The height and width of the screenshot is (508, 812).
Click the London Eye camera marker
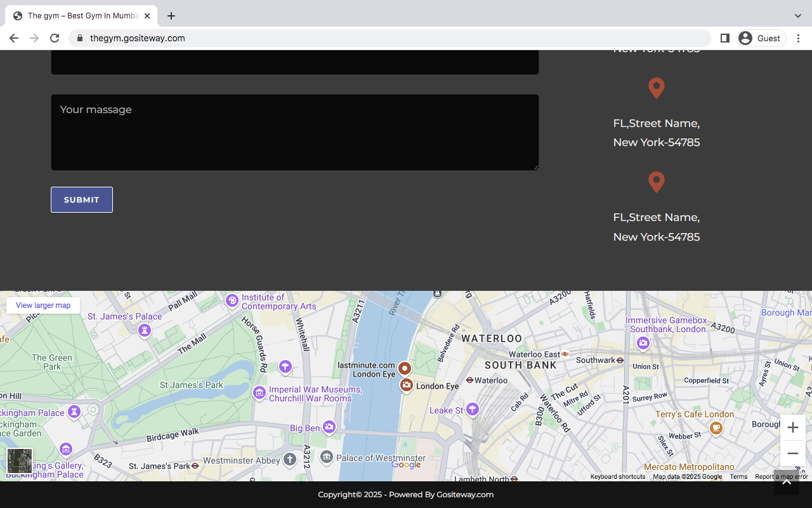pos(406,385)
